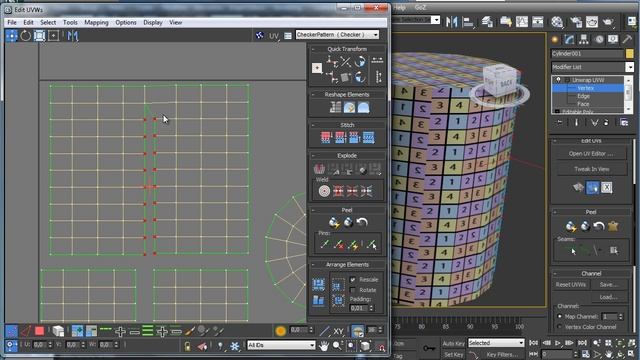Click the Cylinder001 object name field
The width and height of the screenshot is (640, 360).
[587, 53]
